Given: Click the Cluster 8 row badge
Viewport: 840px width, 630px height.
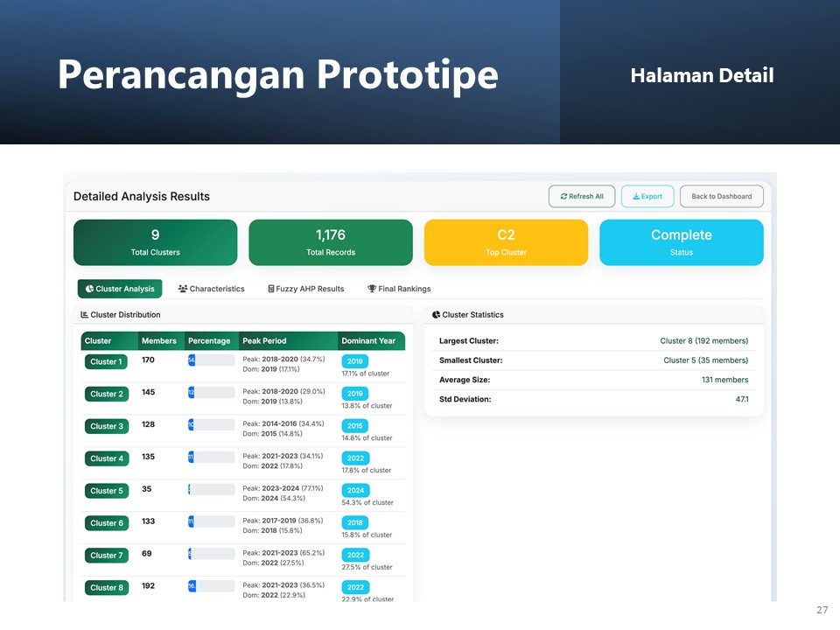Looking at the screenshot, I should (x=107, y=587).
